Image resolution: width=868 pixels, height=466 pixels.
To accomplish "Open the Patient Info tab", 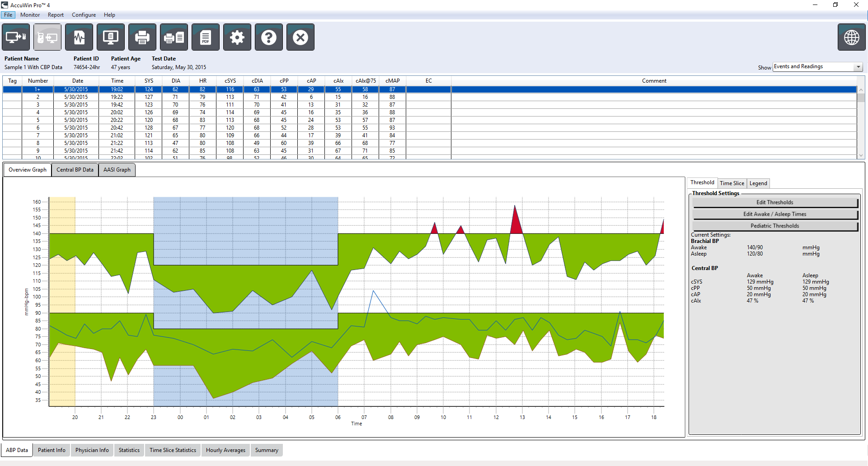I will pos(52,450).
